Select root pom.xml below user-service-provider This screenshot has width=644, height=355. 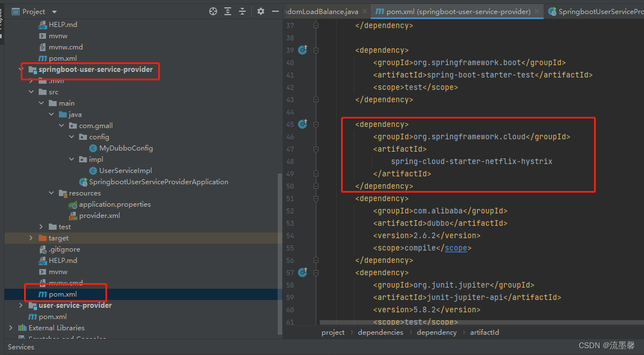pos(53,317)
